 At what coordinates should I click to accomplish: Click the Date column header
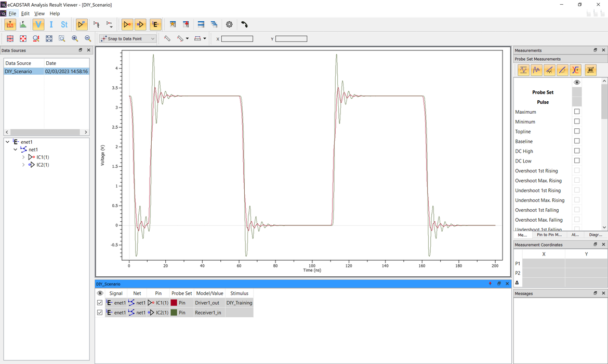point(51,63)
